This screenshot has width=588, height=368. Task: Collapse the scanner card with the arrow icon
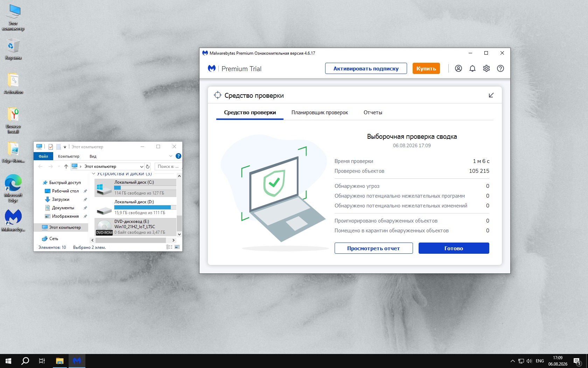pos(491,95)
